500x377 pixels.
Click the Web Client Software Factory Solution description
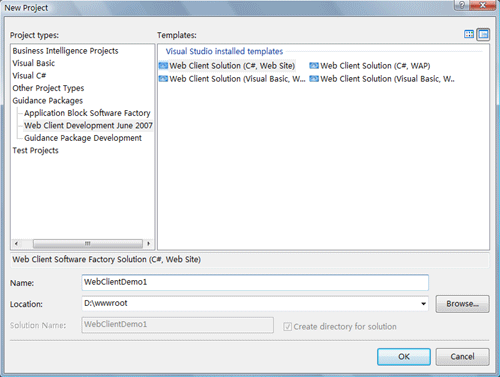point(107,259)
